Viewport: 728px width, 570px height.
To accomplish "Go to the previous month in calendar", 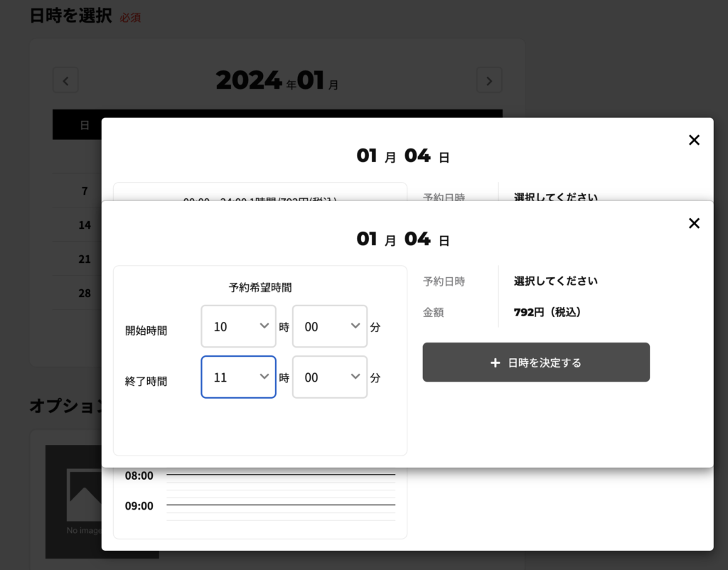I will tap(65, 80).
